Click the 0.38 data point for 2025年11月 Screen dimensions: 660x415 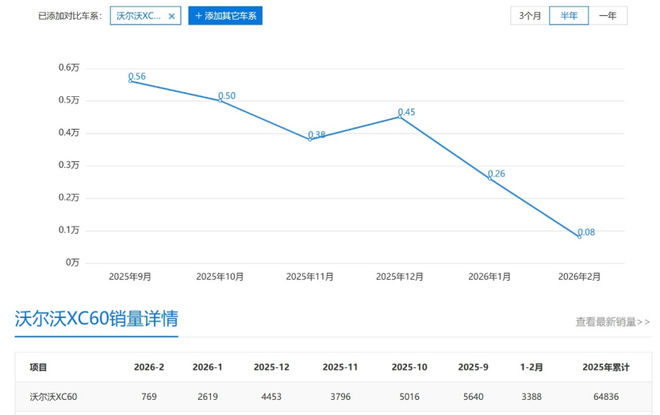(x=310, y=139)
